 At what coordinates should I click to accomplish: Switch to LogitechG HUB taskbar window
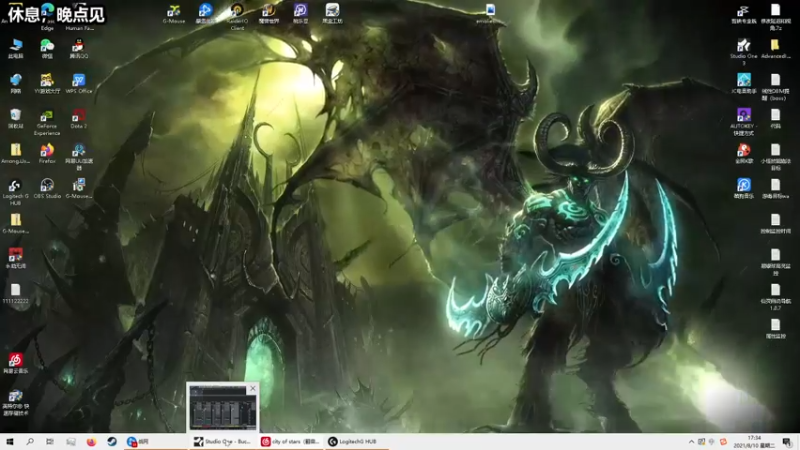(357, 441)
